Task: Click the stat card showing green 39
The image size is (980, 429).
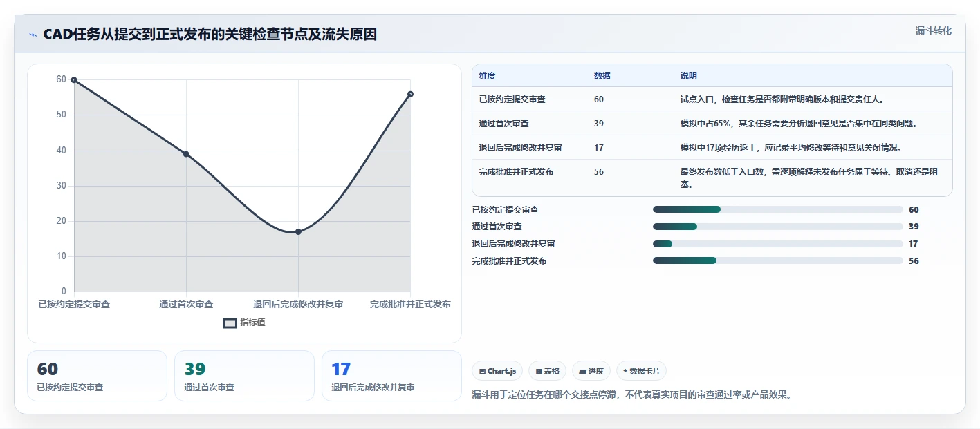Action: pos(244,376)
